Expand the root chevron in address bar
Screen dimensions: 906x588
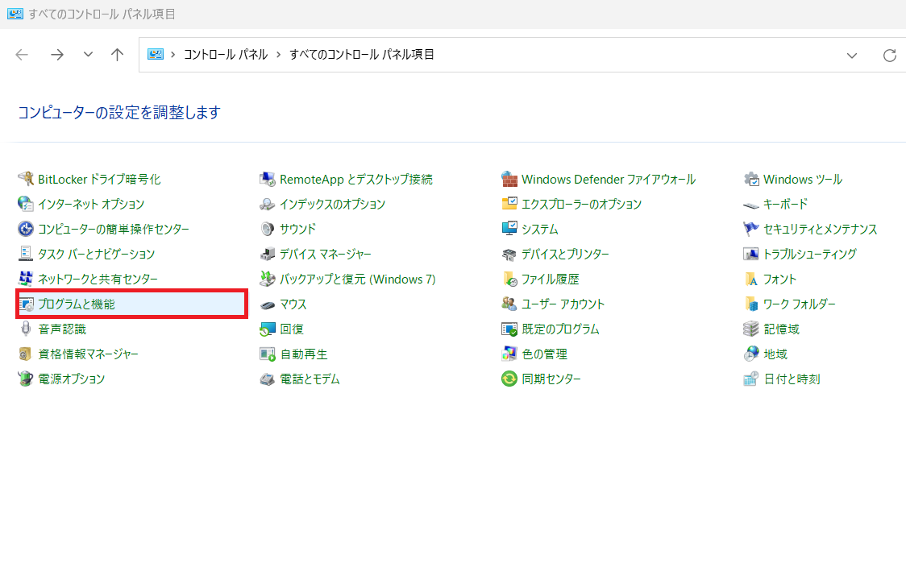(x=172, y=54)
